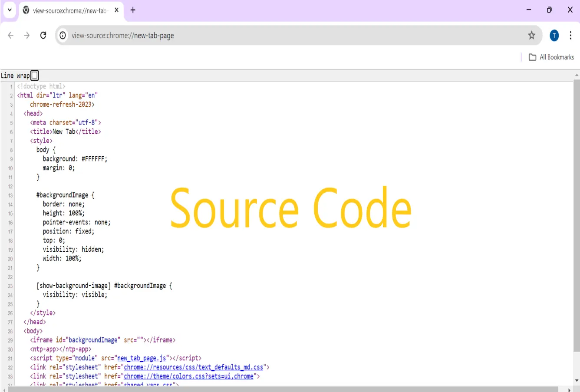Click the <!doctype html> line
The width and height of the screenshot is (580, 392).
click(41, 86)
